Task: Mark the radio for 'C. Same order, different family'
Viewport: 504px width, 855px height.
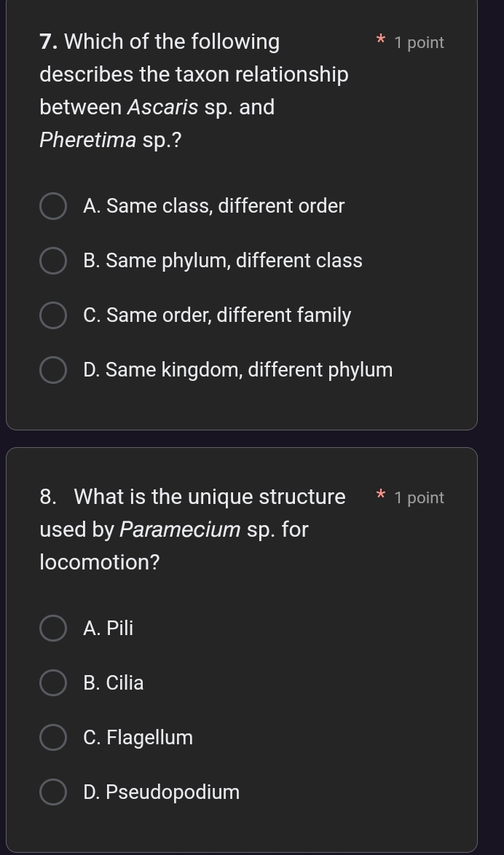Action: pyautogui.click(x=52, y=315)
